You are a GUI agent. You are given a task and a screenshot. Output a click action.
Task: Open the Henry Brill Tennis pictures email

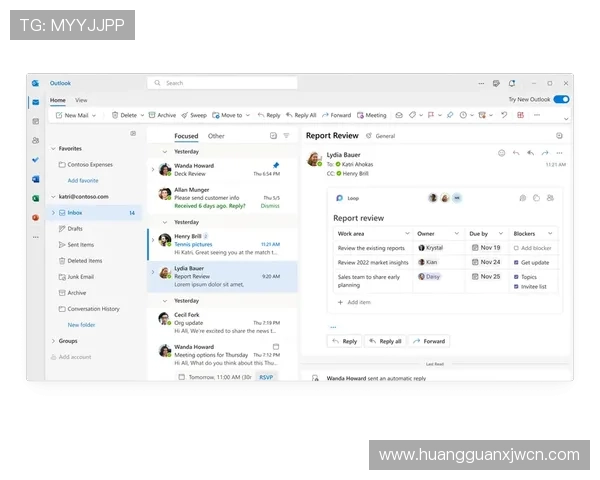click(222, 240)
